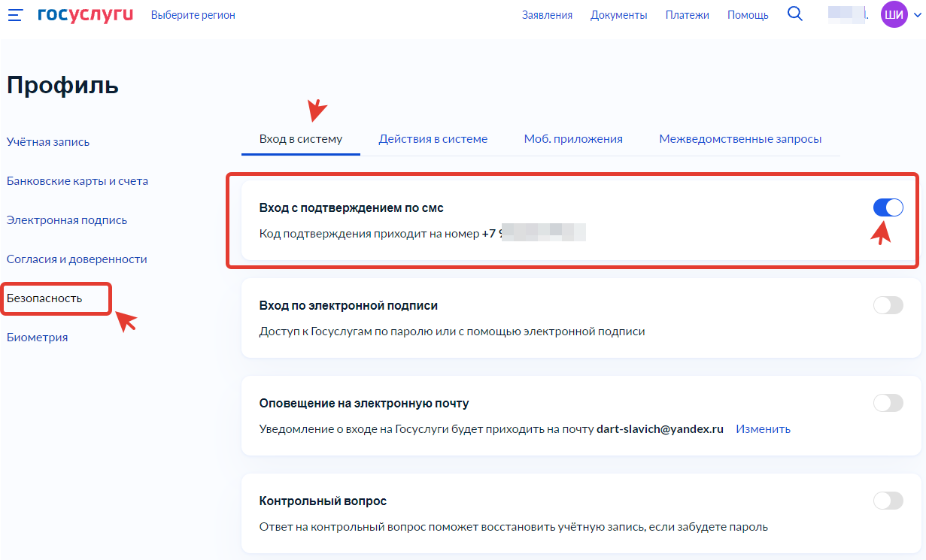Open Биометрия in sidebar

tap(38, 338)
